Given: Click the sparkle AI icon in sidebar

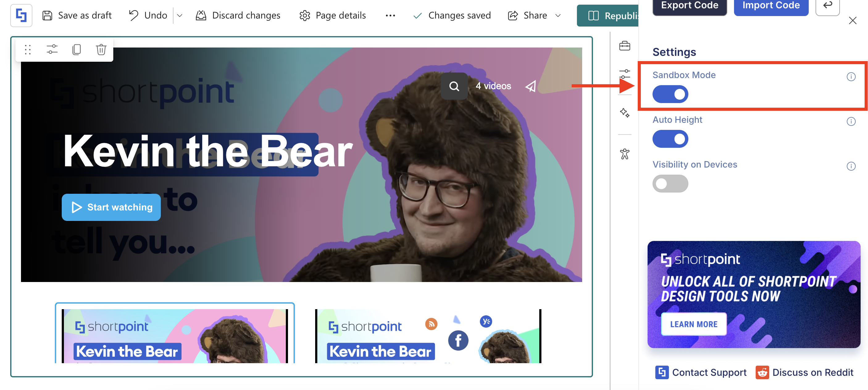Looking at the screenshot, I should coord(624,113).
